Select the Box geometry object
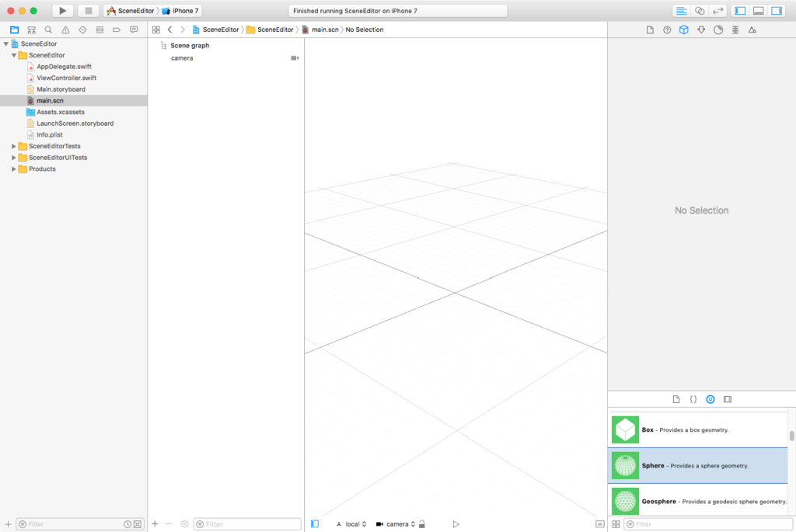This screenshot has height=532, width=796. [697, 430]
